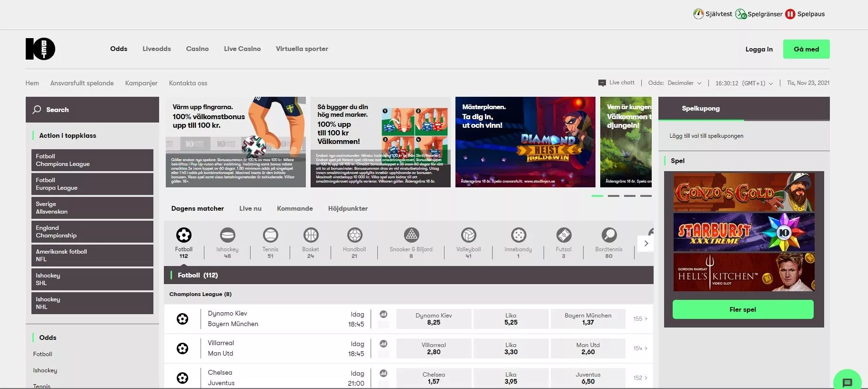Click the green Gå med button
The image size is (868, 389).
coord(806,49)
